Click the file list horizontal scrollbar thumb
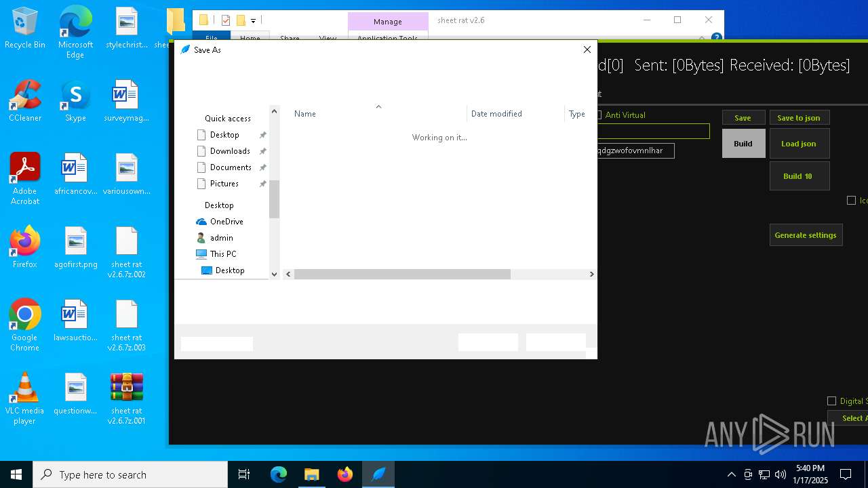This screenshot has width=868, height=488. tap(402, 274)
